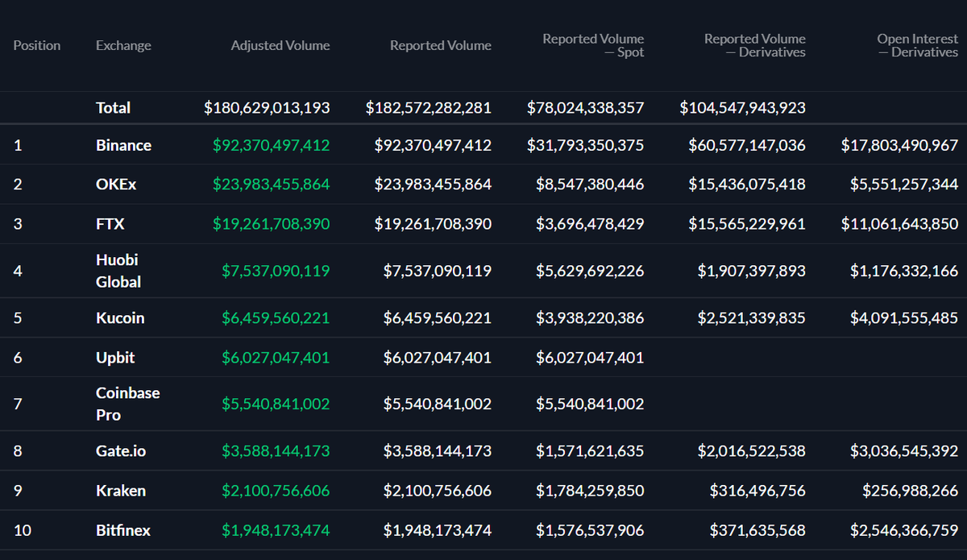Open the Binance exchange link
This screenshot has height=560, width=967.
123,146
